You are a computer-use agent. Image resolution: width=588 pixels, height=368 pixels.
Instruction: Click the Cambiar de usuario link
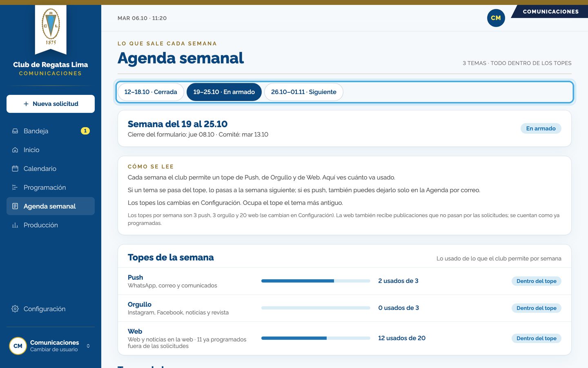[54, 350]
